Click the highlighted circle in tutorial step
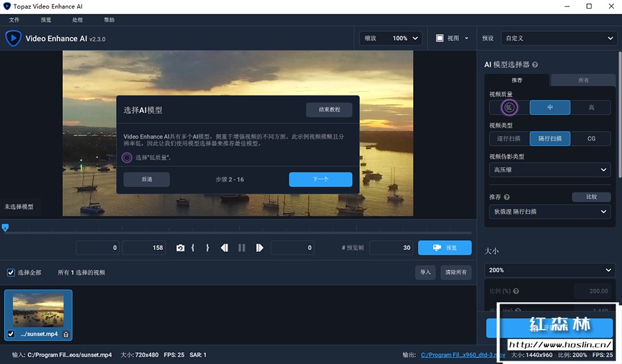The width and height of the screenshot is (622, 364). click(127, 157)
